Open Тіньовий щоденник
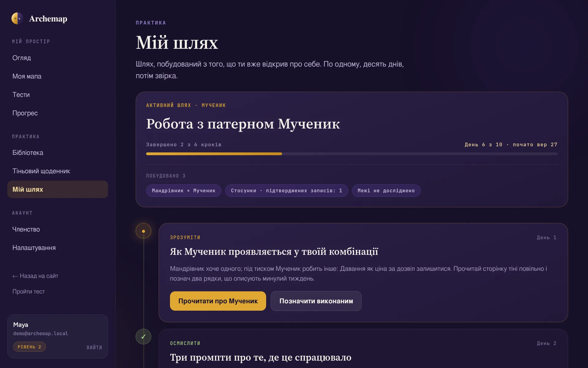This screenshot has width=588, height=368. 58,171
